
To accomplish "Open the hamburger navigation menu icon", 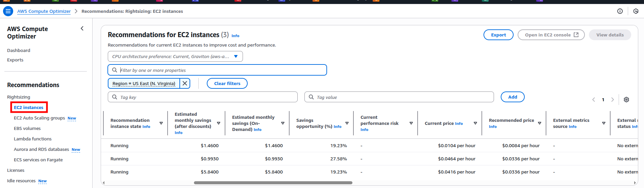I will pyautogui.click(x=8, y=11).
